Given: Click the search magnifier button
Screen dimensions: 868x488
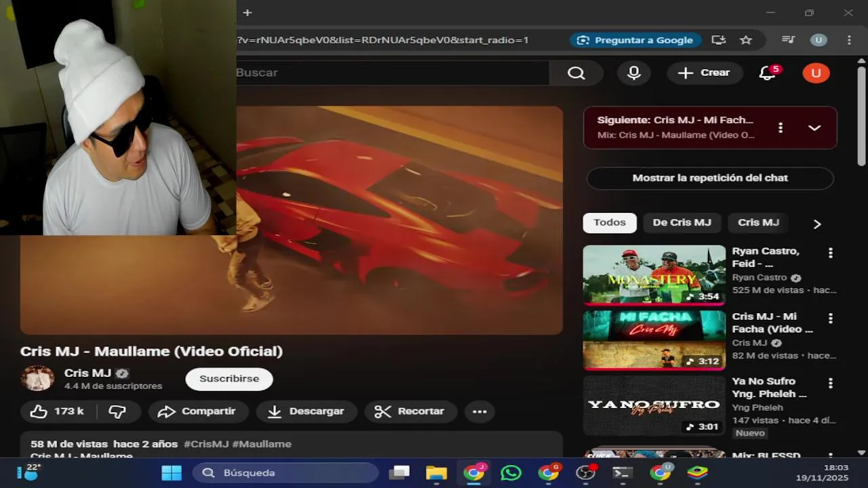Looking at the screenshot, I should click(x=576, y=73).
